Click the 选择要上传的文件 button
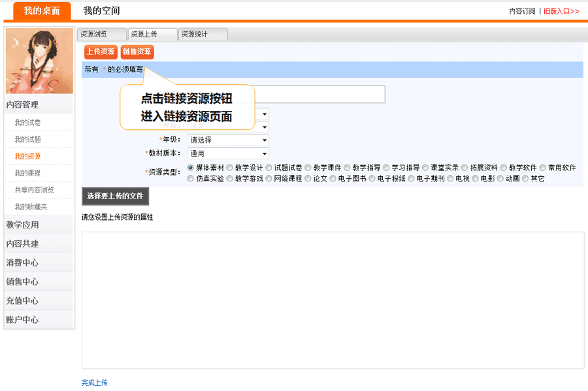This screenshot has height=391, width=588. tap(115, 196)
